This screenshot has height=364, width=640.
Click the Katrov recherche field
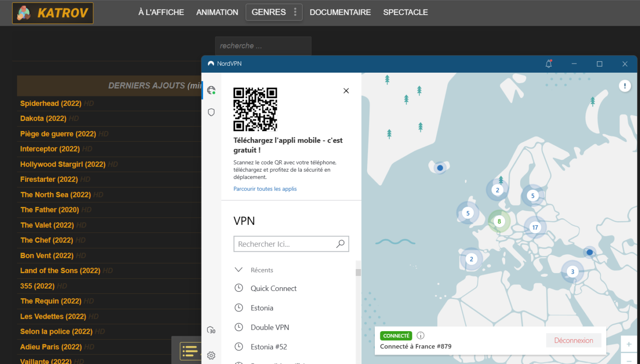(x=263, y=46)
